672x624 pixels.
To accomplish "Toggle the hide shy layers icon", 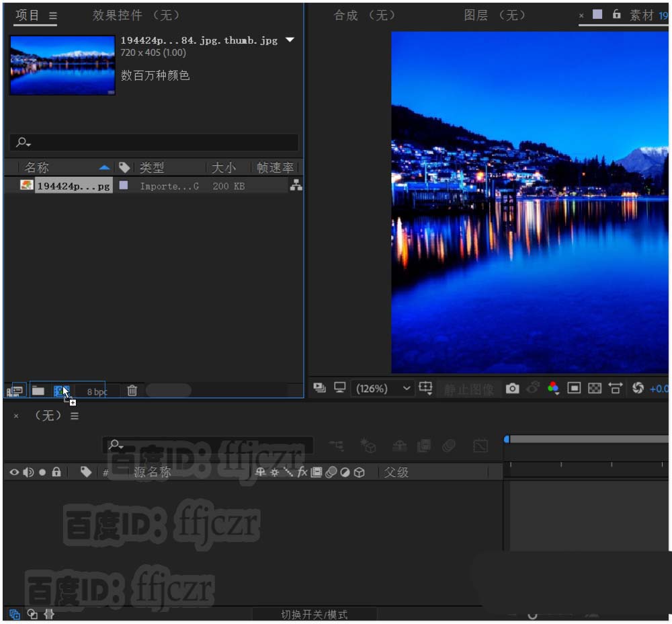I will pyautogui.click(x=399, y=446).
